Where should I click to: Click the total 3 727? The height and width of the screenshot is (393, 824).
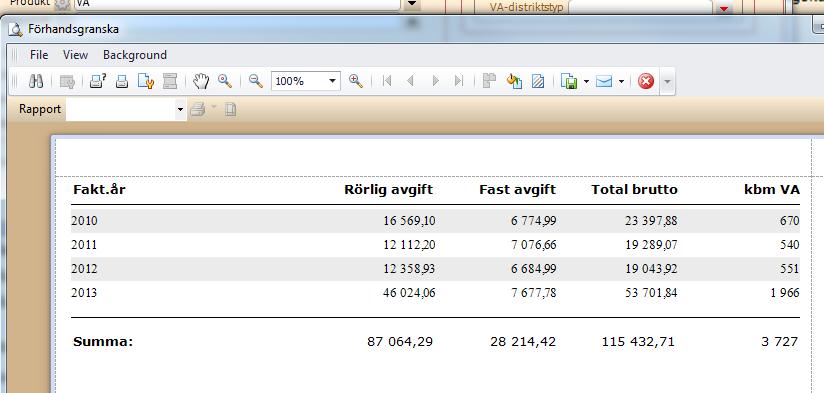779,342
